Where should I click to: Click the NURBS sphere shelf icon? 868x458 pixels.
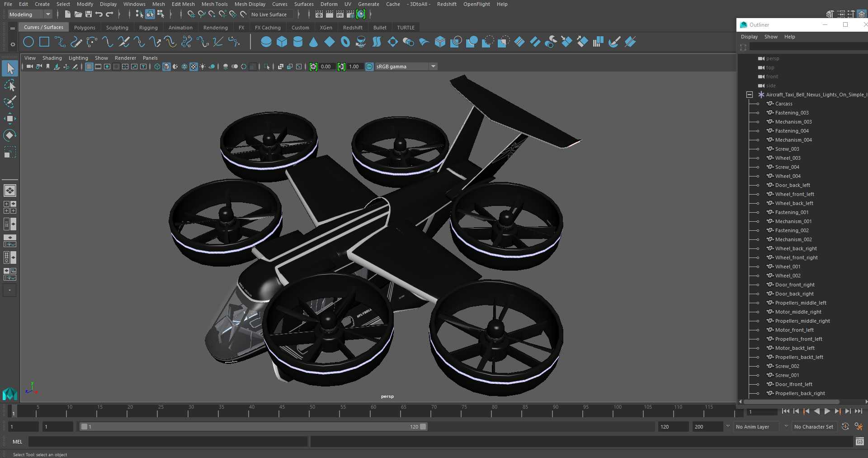coord(266,42)
